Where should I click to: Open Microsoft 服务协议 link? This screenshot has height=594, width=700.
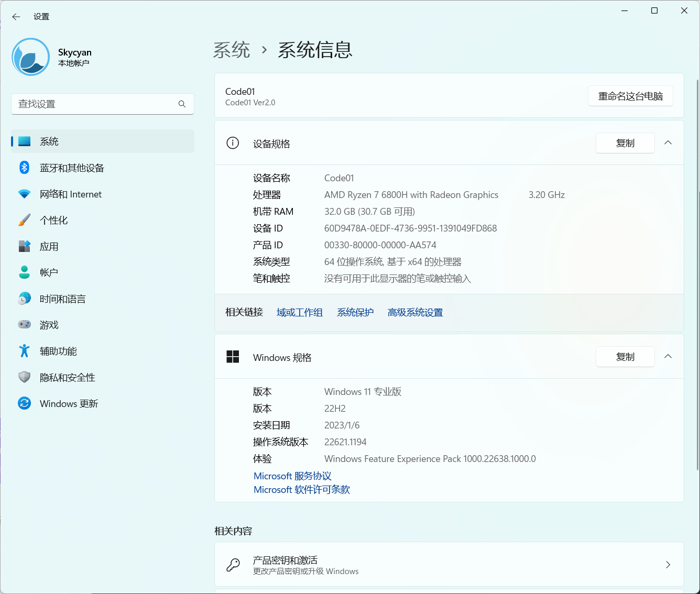292,476
